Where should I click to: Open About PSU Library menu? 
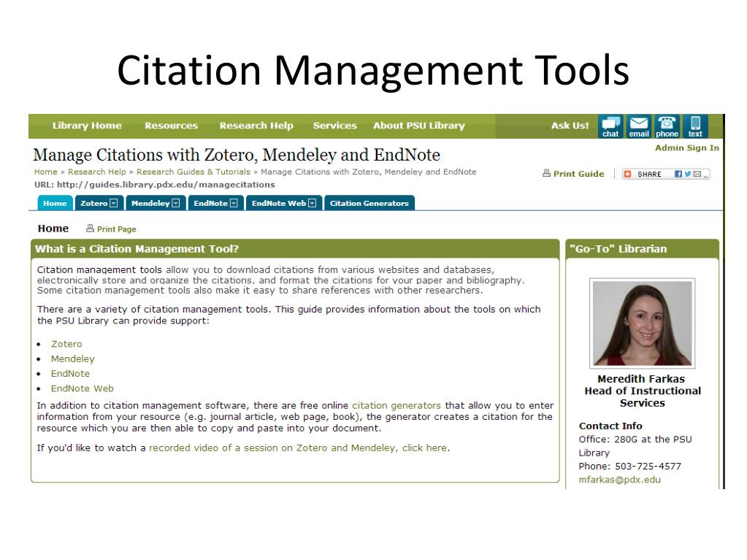[x=418, y=126]
